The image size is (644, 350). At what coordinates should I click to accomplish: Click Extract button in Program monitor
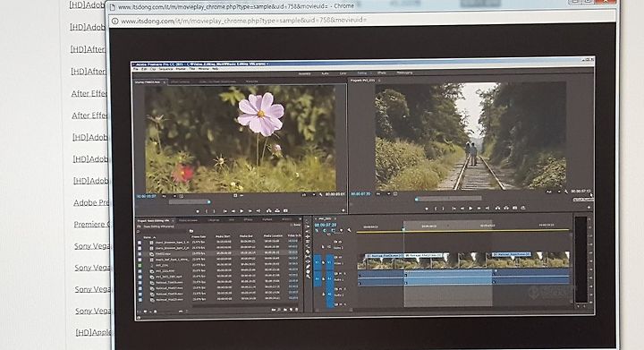[x=506, y=208]
